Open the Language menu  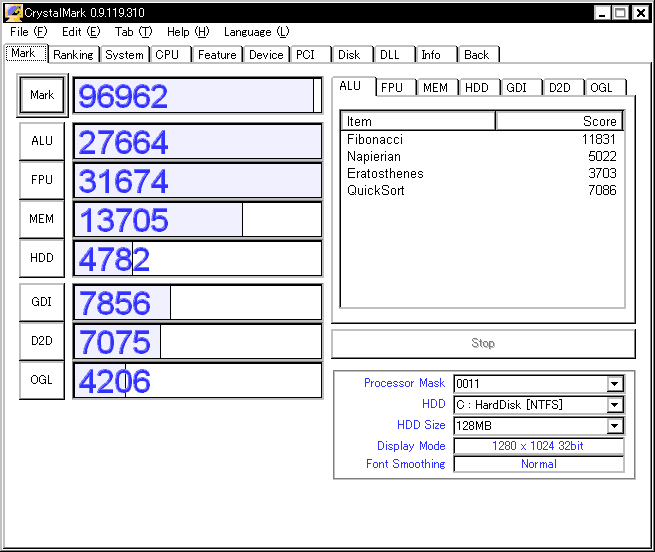pyautogui.click(x=256, y=32)
